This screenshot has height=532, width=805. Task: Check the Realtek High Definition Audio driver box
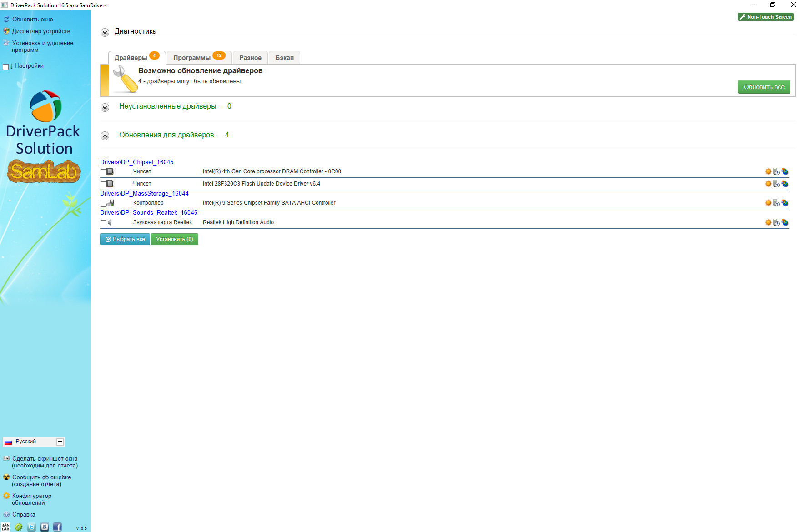click(x=103, y=223)
